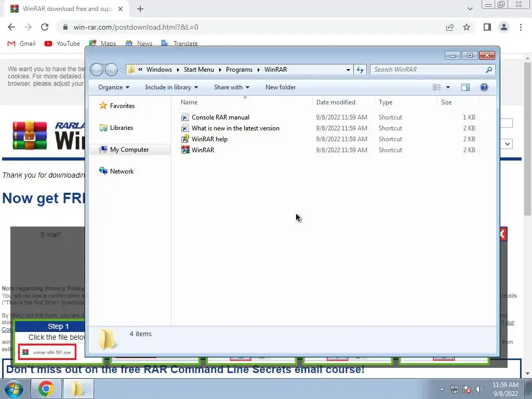This screenshot has width=532, height=399.
Task: Close the WinRAR download tab
Action: click(x=121, y=9)
